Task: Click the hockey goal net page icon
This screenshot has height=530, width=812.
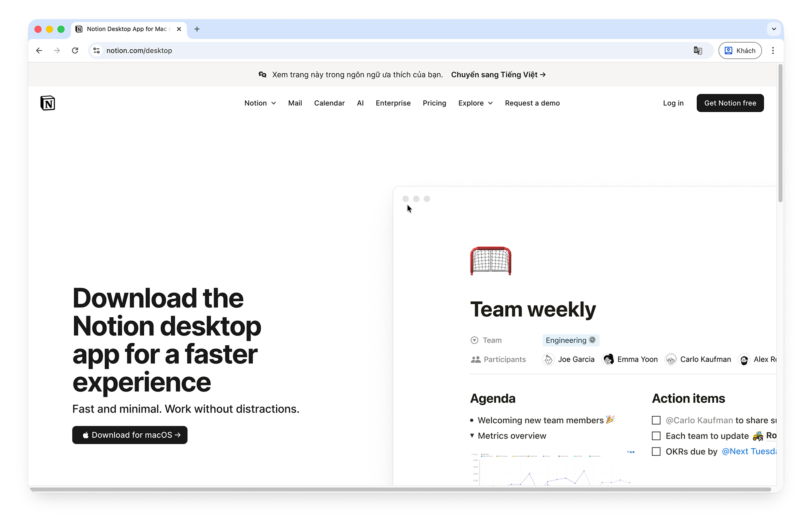Action: [x=490, y=261]
